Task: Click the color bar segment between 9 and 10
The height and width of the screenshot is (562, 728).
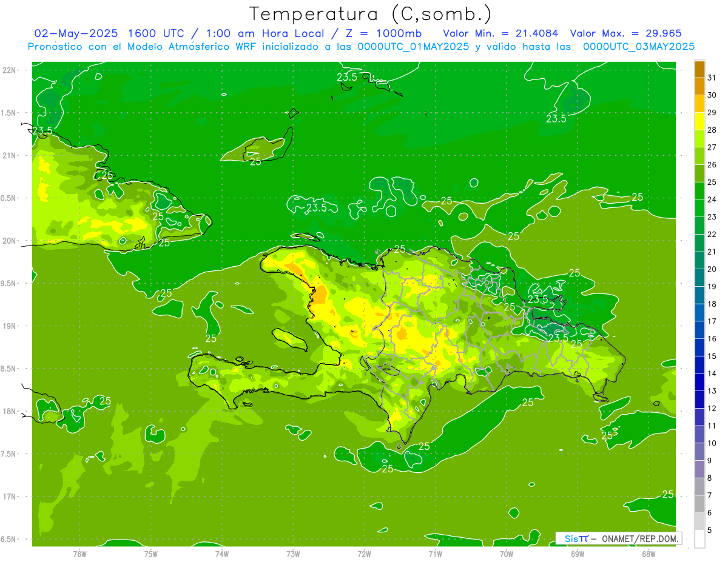Action: (699, 452)
